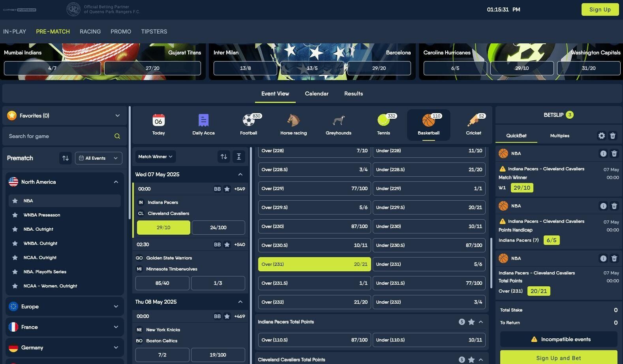The width and height of the screenshot is (623, 364).
Task: Select the NCAA. Outright league row
Action: [65, 258]
